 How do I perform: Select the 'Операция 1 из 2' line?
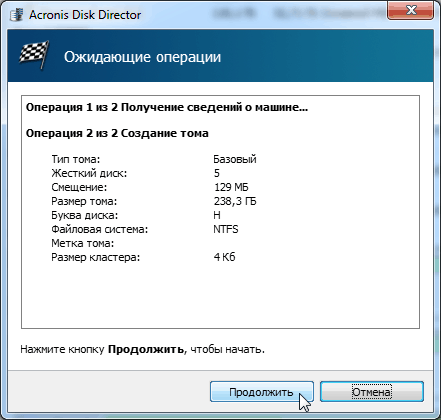click(167, 107)
